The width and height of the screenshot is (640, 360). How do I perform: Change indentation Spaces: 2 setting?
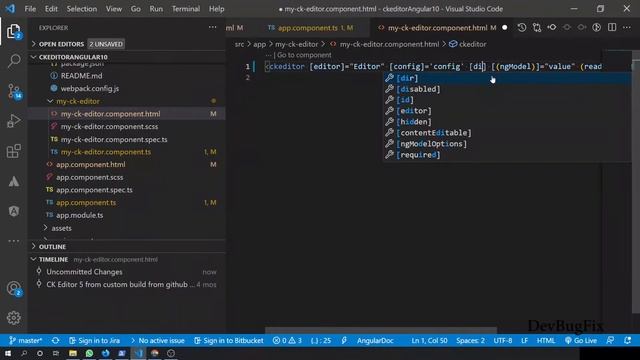[471, 340]
